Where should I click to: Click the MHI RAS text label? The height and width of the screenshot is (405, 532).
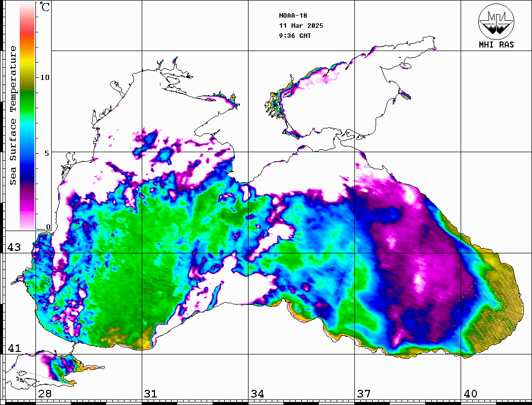[496, 44]
